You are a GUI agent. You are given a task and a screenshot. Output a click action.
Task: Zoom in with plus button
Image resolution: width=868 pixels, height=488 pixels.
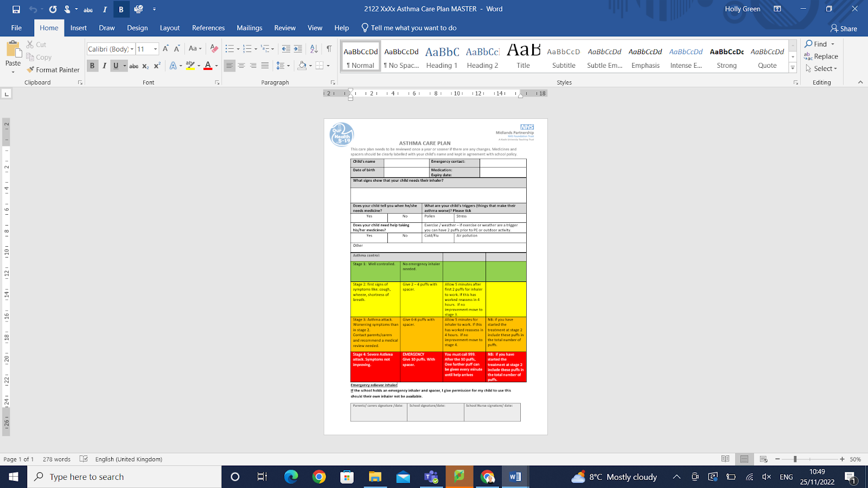(842, 459)
